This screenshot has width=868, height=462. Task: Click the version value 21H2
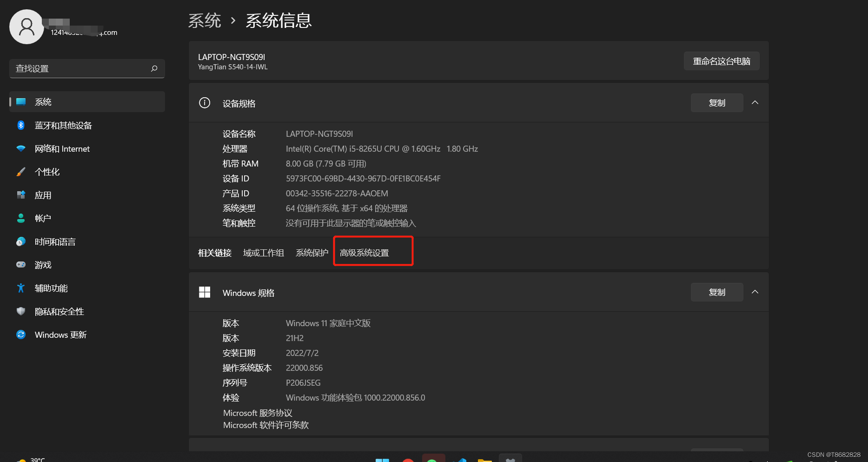pyautogui.click(x=295, y=338)
